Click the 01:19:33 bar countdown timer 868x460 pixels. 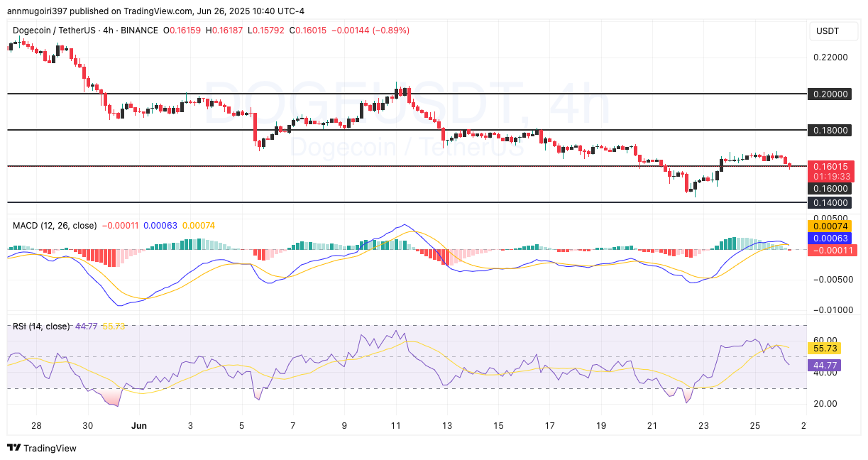[831, 176]
